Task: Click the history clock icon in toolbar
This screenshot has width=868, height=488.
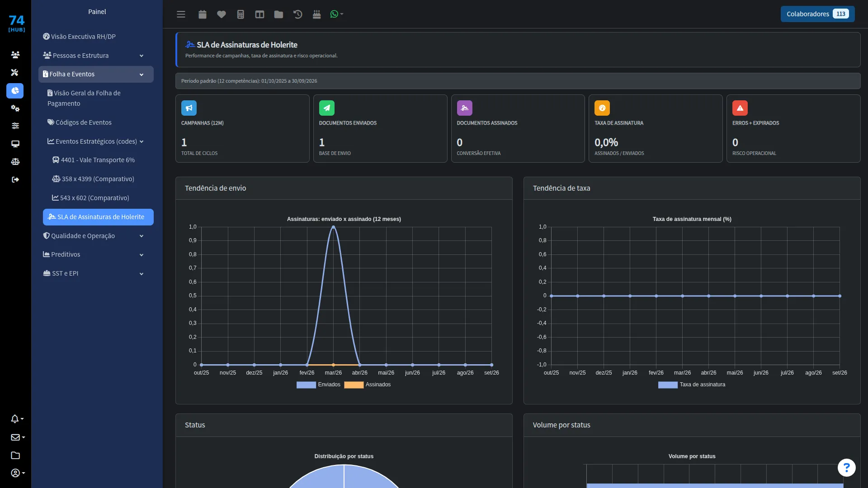Action: [x=297, y=14]
